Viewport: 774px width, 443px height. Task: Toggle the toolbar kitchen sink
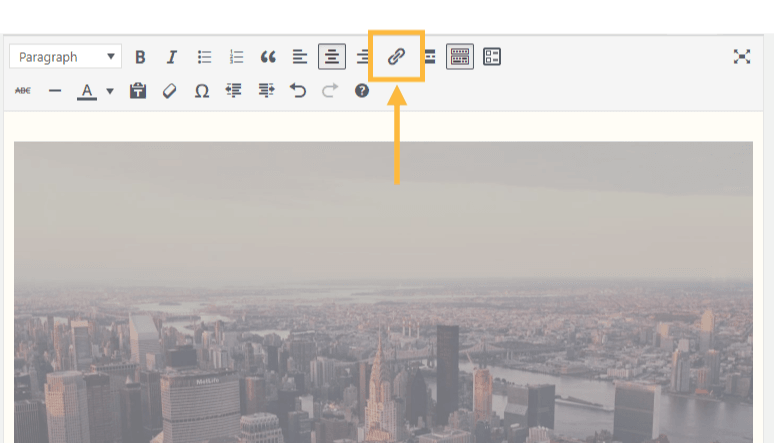[460, 57]
